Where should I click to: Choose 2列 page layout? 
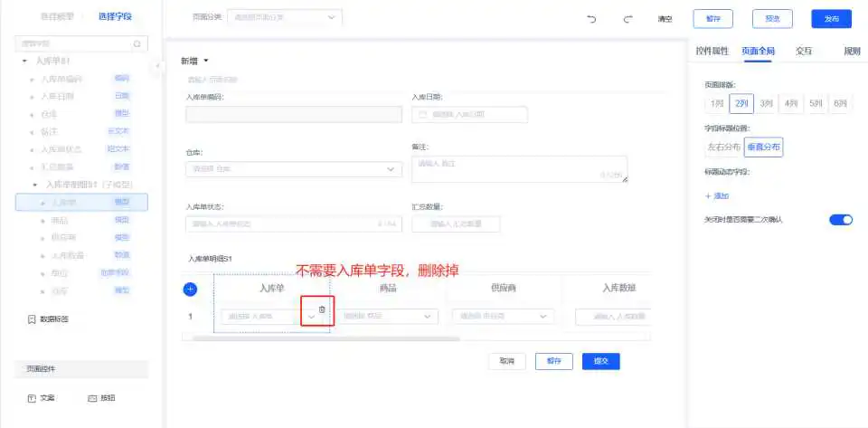[x=741, y=103]
